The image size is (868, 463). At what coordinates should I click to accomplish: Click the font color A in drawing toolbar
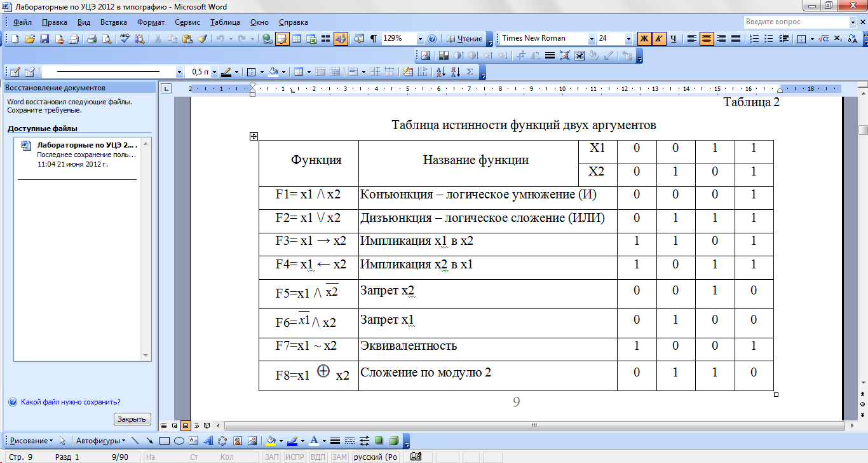[x=314, y=440]
